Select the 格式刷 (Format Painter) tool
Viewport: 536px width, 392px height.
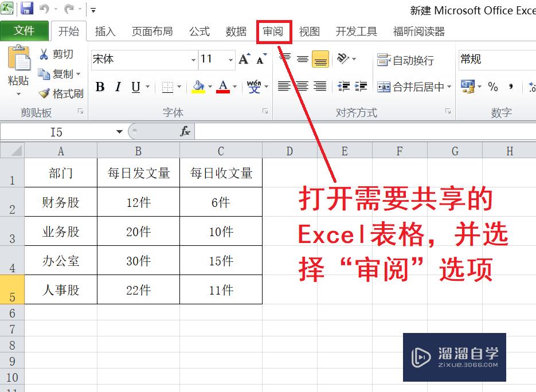click(x=61, y=93)
